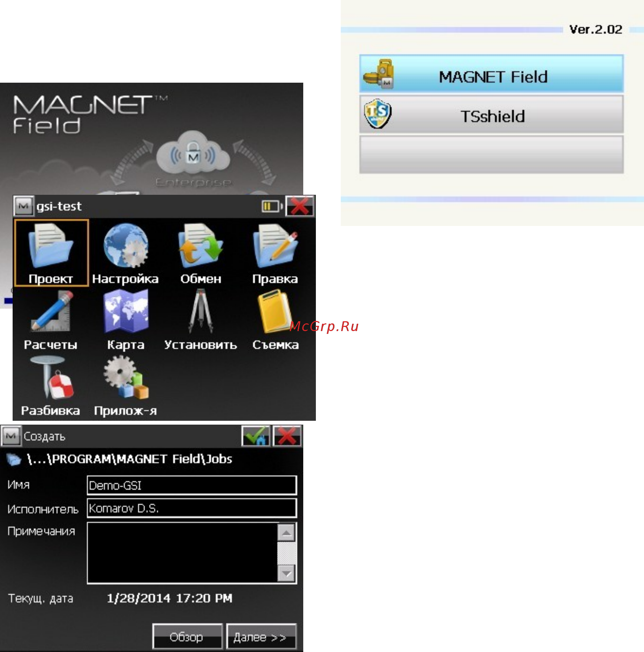Open the Правка edit folder icon
This screenshot has height=652, width=644.
275,253
